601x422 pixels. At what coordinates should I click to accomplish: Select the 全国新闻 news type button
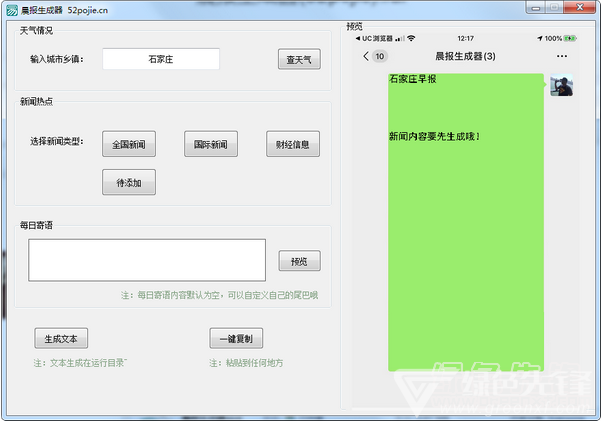click(129, 144)
